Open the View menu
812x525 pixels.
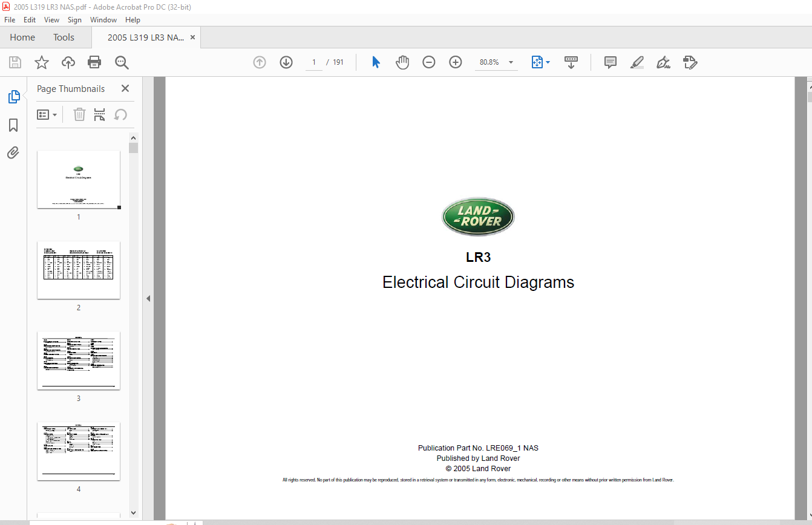point(52,20)
